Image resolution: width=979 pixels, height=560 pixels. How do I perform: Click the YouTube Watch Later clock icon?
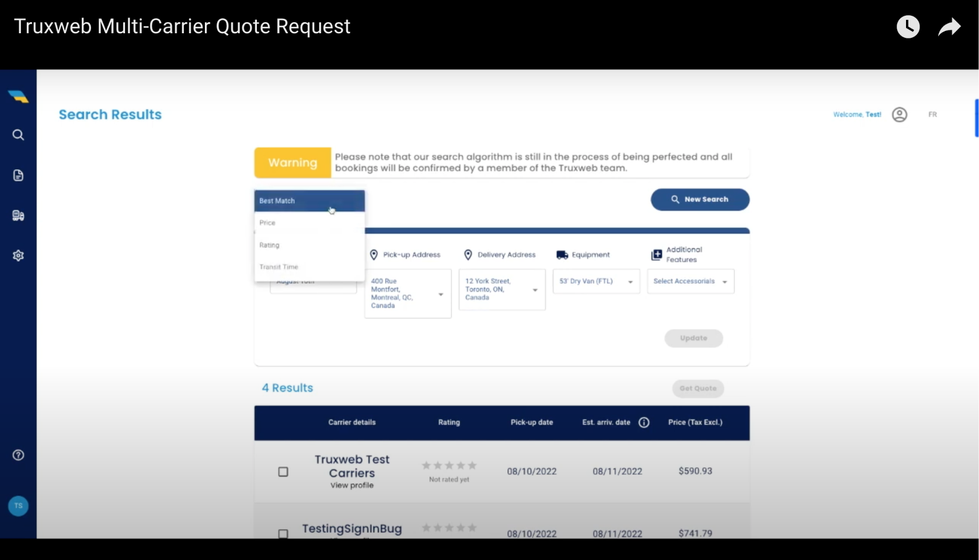coord(908,27)
